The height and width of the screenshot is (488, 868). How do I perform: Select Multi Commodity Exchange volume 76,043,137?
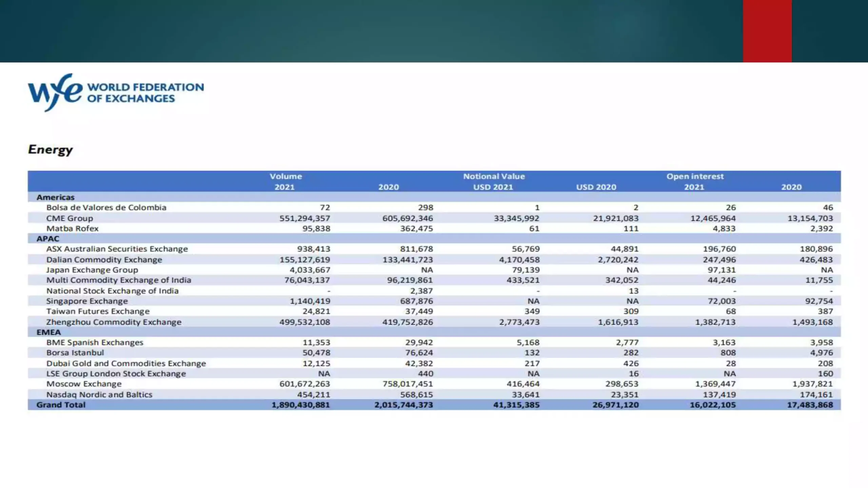(x=307, y=280)
